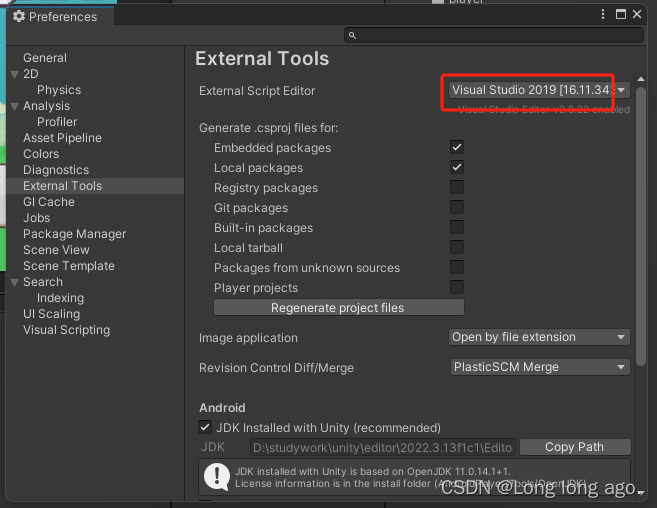The height and width of the screenshot is (508, 657).
Task: Click the Generate .csproj files for label
Action: [269, 128]
